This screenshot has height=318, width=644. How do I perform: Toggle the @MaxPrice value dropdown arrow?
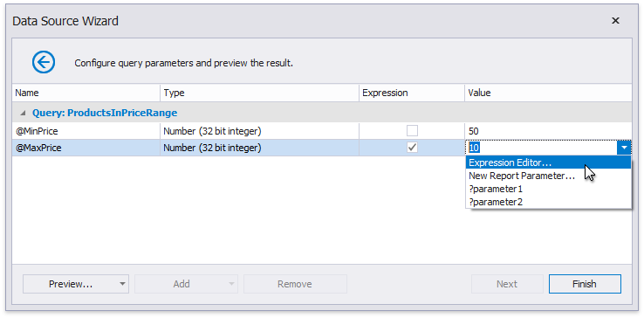624,148
